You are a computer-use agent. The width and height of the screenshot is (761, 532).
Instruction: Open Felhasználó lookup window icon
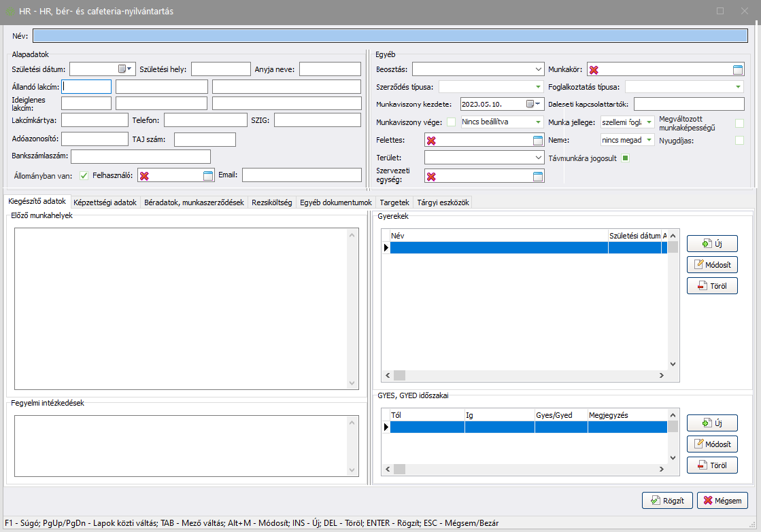point(208,176)
